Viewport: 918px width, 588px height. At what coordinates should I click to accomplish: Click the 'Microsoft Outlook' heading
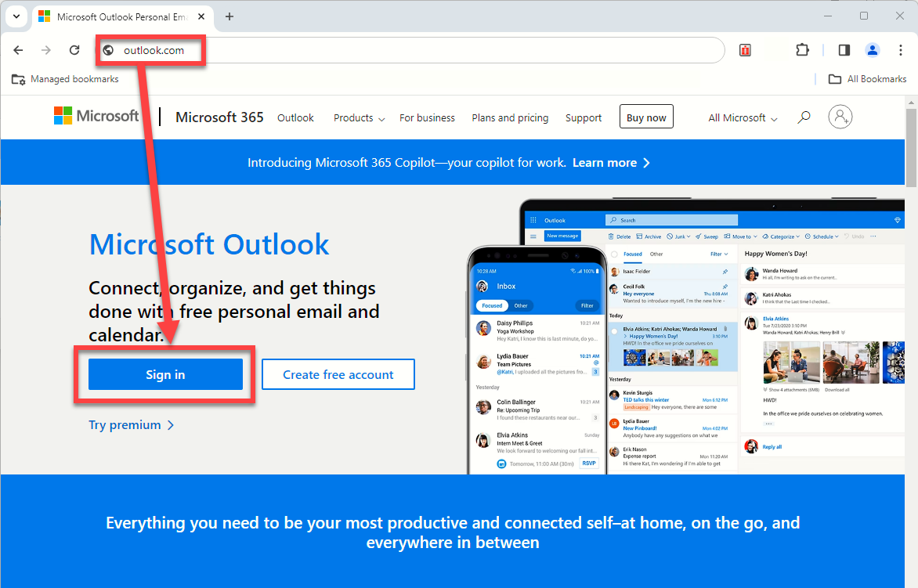click(x=209, y=244)
